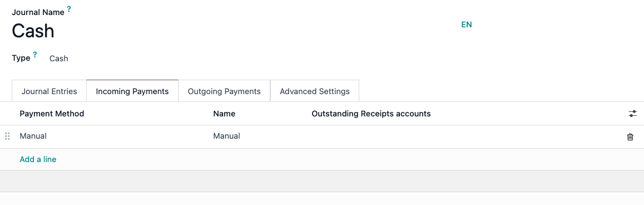Go to the Advanced Settings tab

pos(315,91)
